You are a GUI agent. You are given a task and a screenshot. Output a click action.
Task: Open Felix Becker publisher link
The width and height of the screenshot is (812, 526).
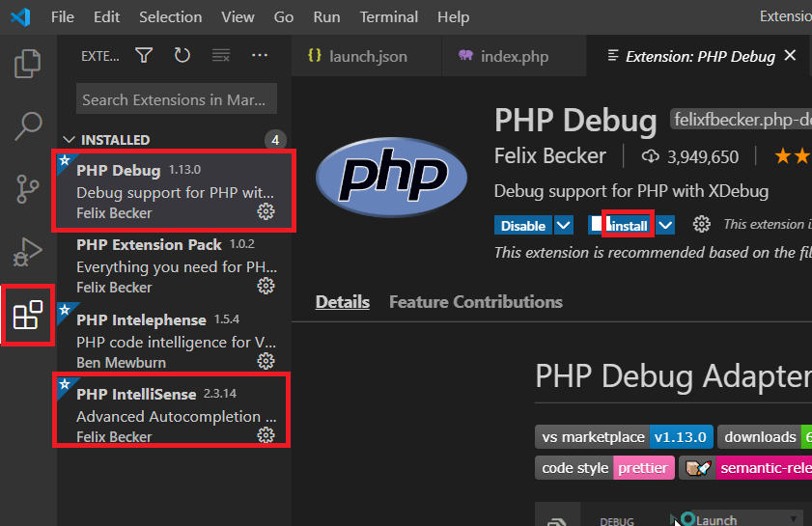[550, 155]
